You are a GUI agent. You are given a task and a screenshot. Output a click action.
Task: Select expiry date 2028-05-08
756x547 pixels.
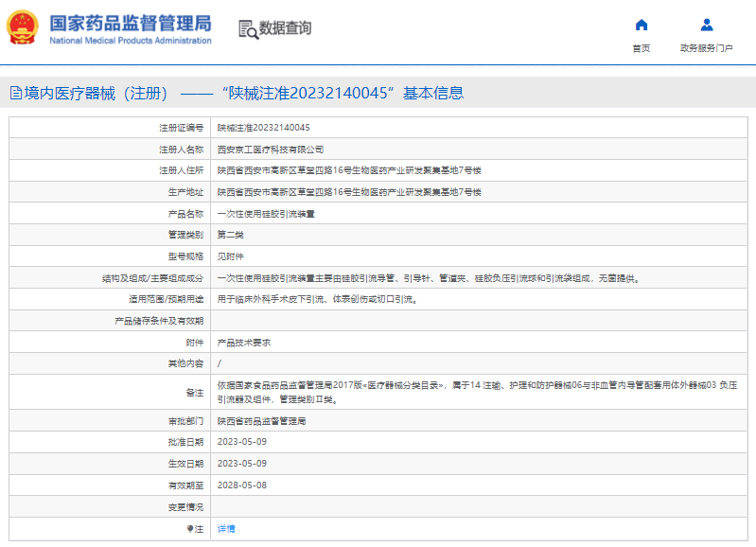click(x=242, y=485)
